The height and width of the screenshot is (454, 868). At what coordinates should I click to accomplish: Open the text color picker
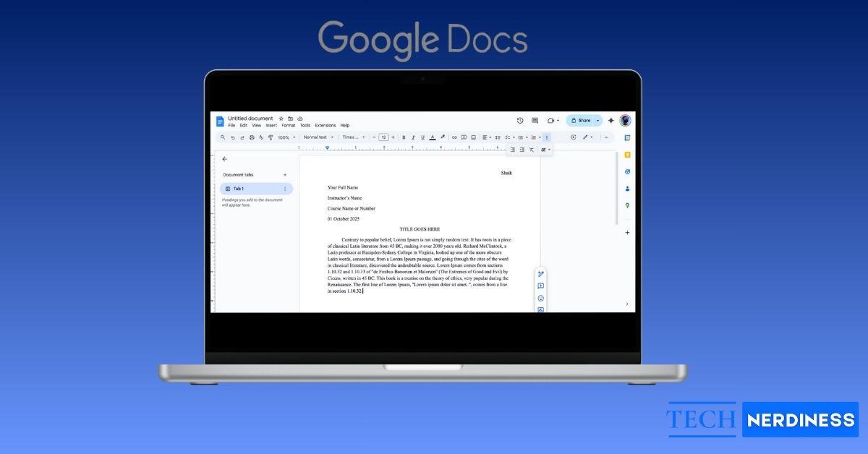click(x=433, y=137)
